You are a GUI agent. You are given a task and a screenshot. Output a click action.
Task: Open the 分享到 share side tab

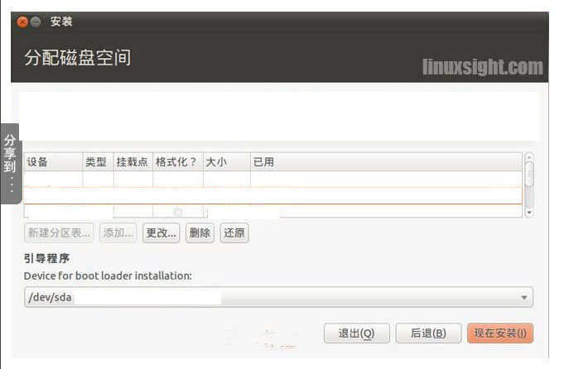coord(10,164)
